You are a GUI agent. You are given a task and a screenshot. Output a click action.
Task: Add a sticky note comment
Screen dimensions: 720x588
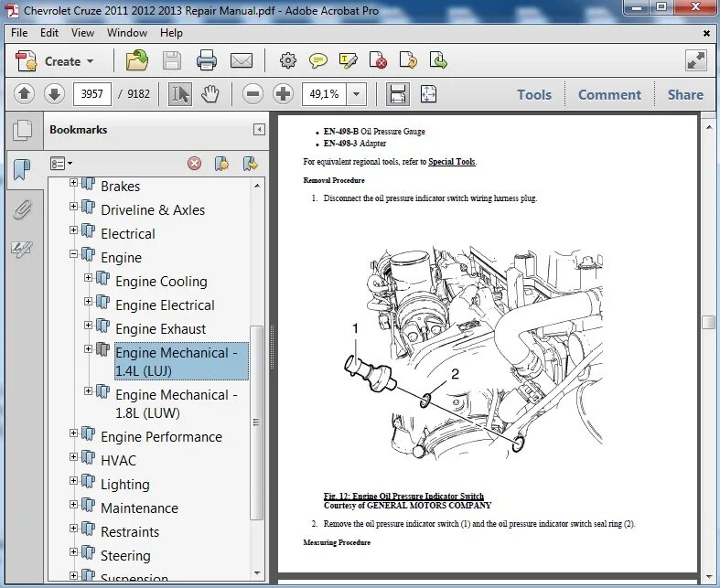(317, 60)
